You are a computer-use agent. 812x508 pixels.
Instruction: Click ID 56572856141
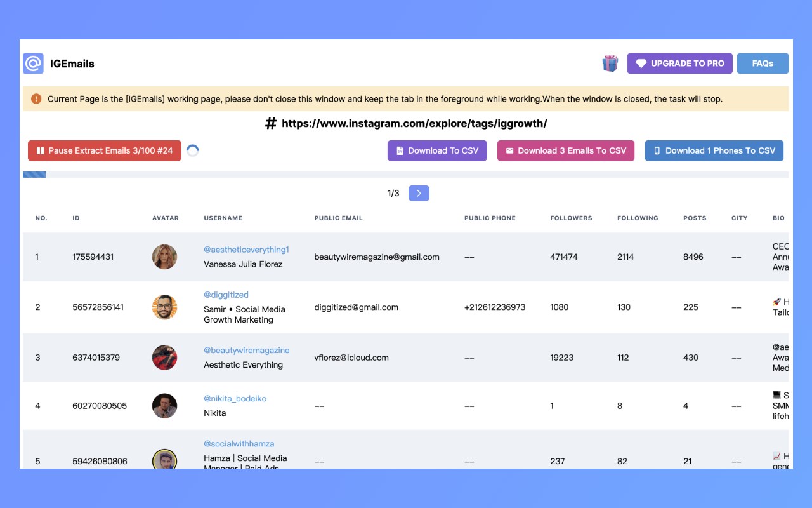tap(98, 307)
